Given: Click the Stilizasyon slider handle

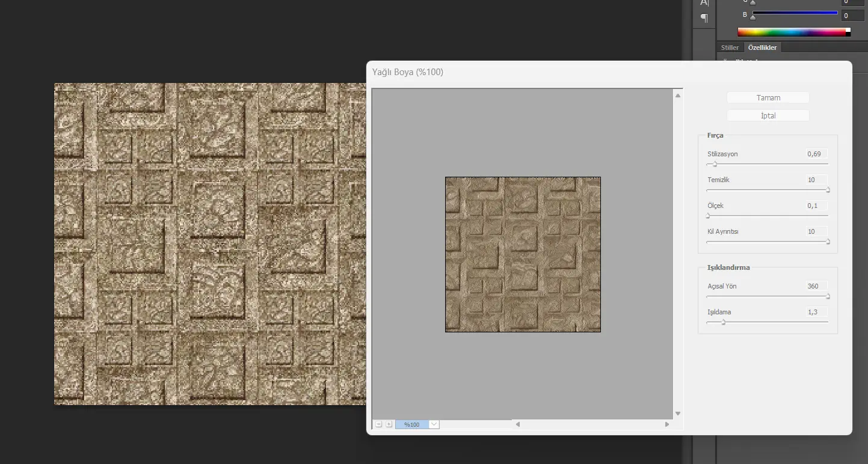Looking at the screenshot, I should (715, 164).
